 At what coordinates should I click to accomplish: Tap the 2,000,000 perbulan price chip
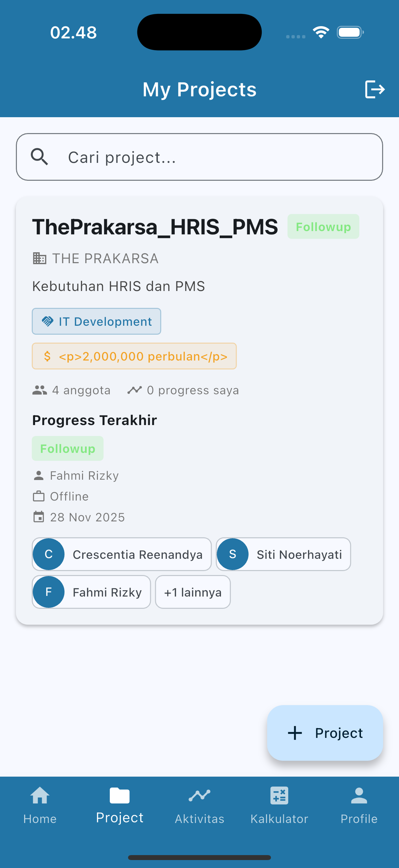pos(134,356)
